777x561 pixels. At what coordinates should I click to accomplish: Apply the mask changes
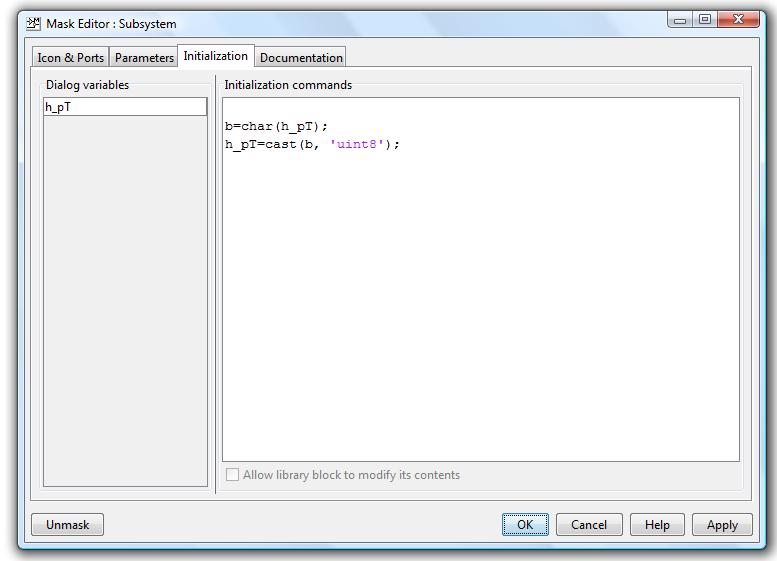pyautogui.click(x=722, y=525)
